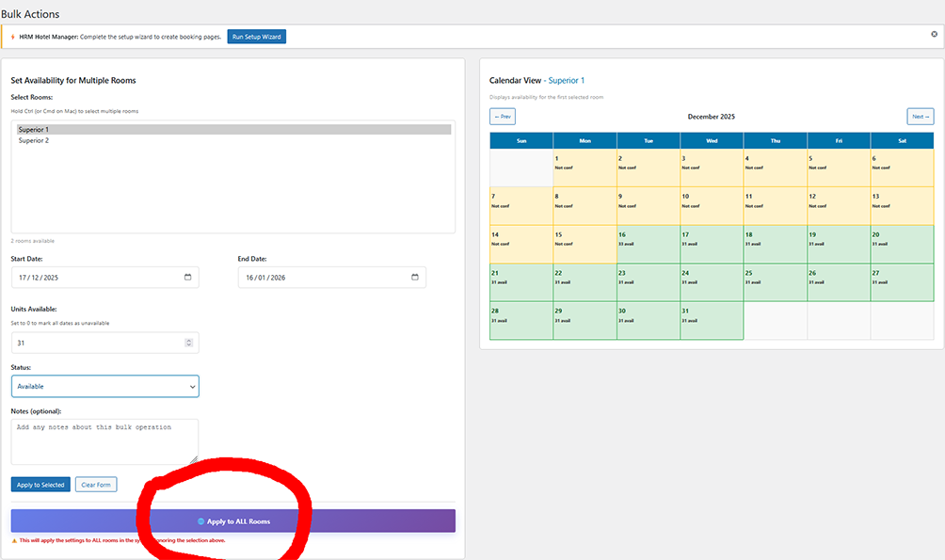Open the Status dropdown showing Available

tap(104, 387)
